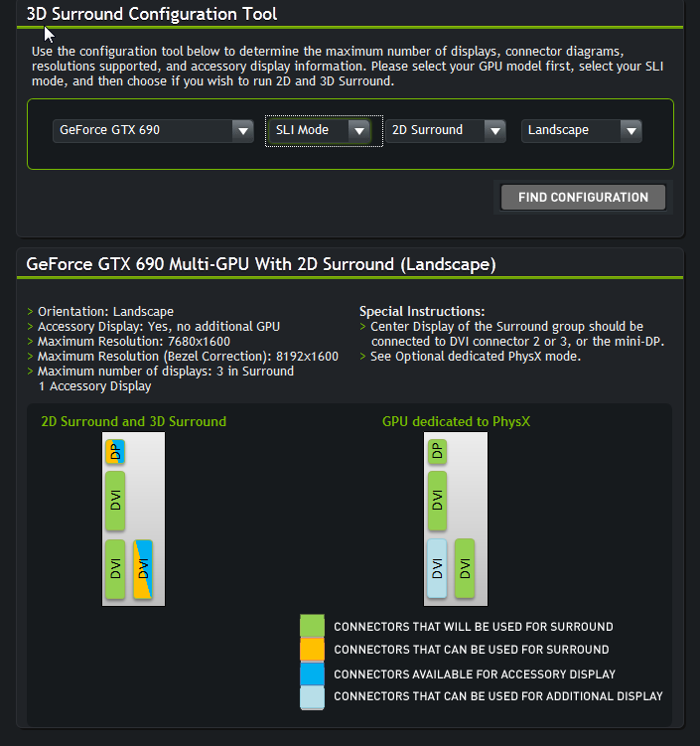Viewport: 700px width, 746px height.
Task: Click 'Accessory Display: Yes, no additional GPU' line
Action: (158, 327)
